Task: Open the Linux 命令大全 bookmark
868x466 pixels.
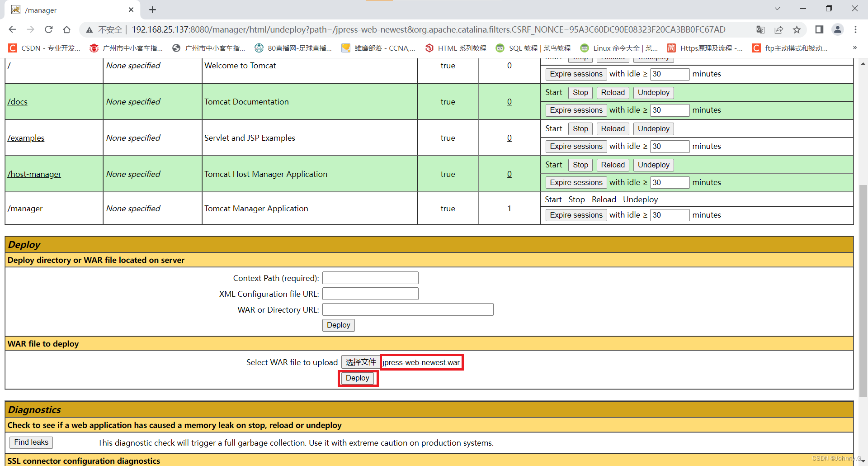Action: [619, 48]
